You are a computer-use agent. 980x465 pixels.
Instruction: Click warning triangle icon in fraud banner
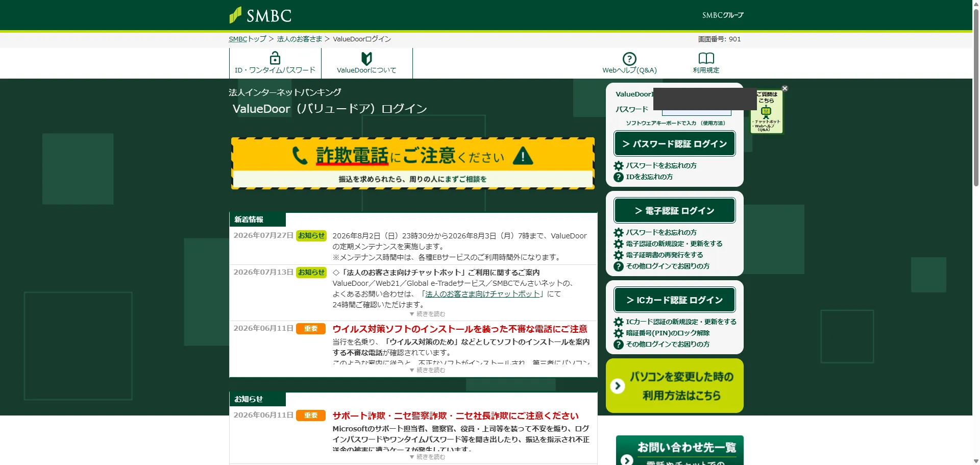point(523,156)
